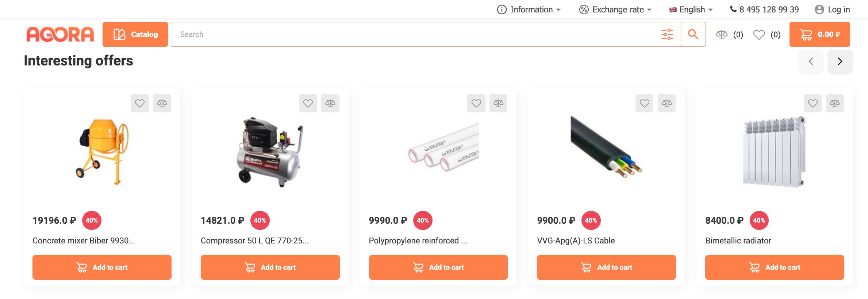The image size is (868, 299).
Task: Show previous offers with left arrow
Action: (x=811, y=61)
